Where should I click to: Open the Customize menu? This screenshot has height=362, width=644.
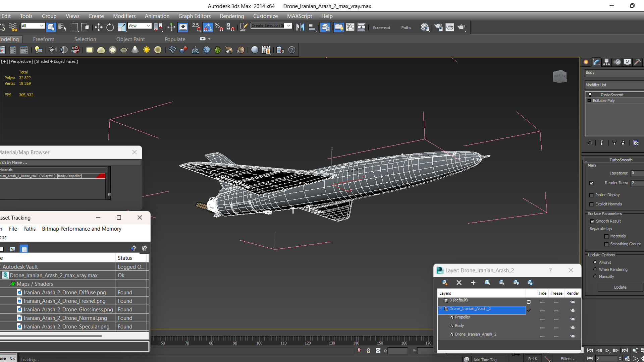pyautogui.click(x=265, y=16)
